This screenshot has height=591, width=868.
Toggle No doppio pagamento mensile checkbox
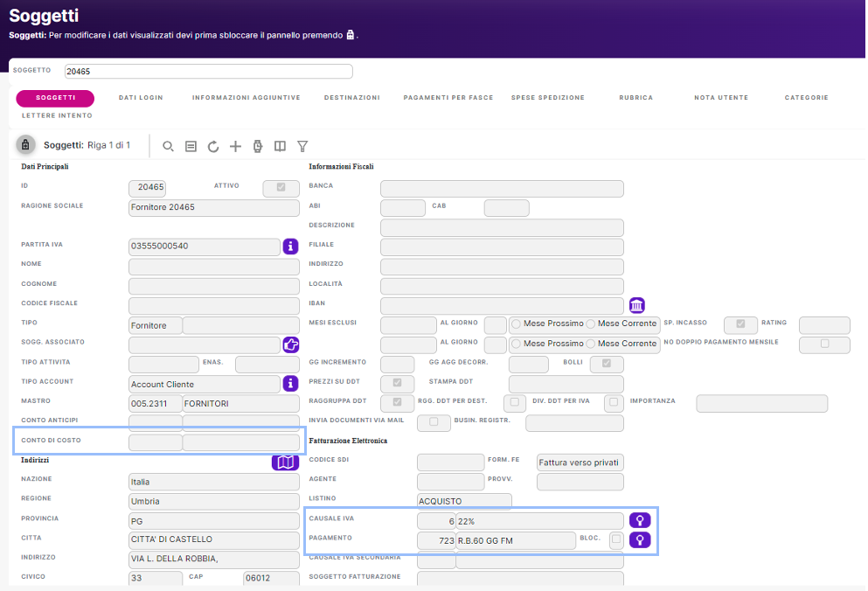point(824,344)
